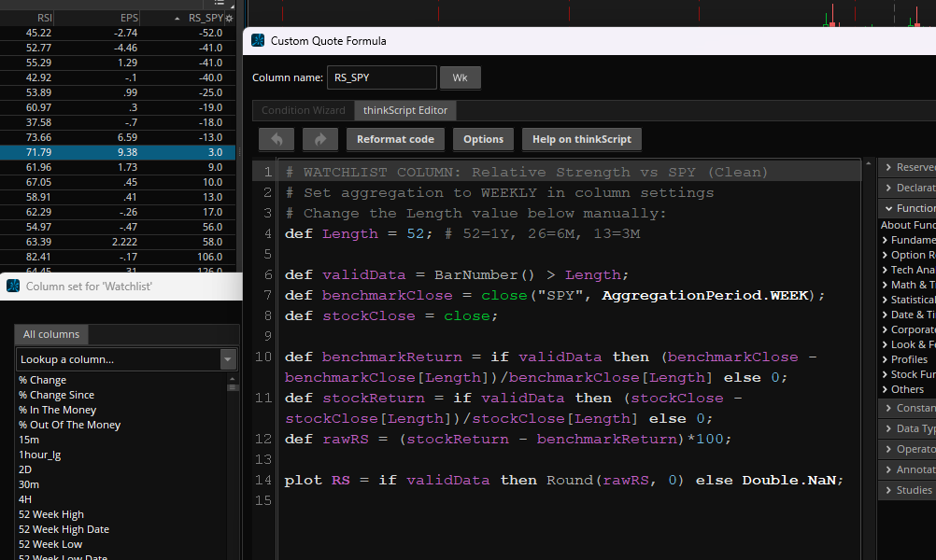The width and height of the screenshot is (936, 560).
Task: Click the Lookup a column search field
Action: (x=119, y=359)
